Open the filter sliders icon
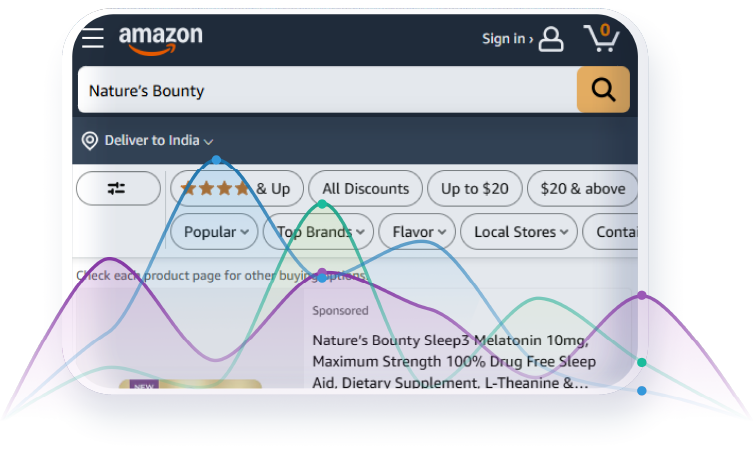 click(117, 188)
